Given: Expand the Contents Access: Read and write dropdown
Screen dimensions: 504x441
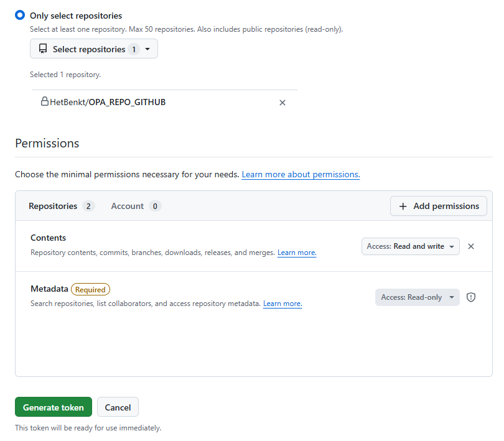Looking at the screenshot, I should tap(411, 246).
